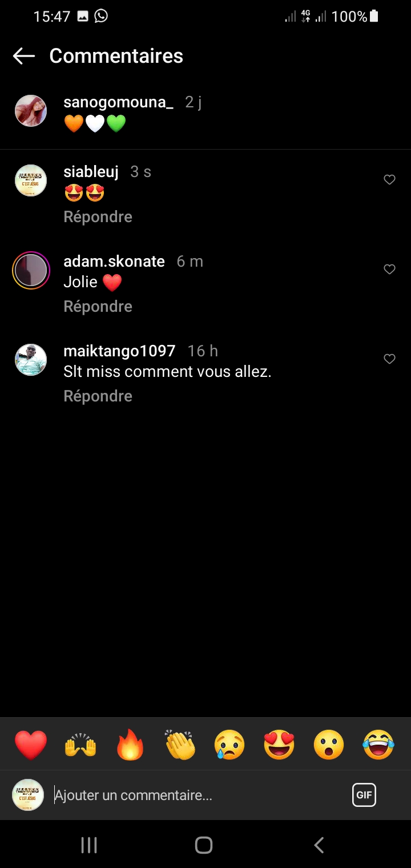Tap Répondre under adam.skonate's comment
411x868 pixels.
[98, 307]
